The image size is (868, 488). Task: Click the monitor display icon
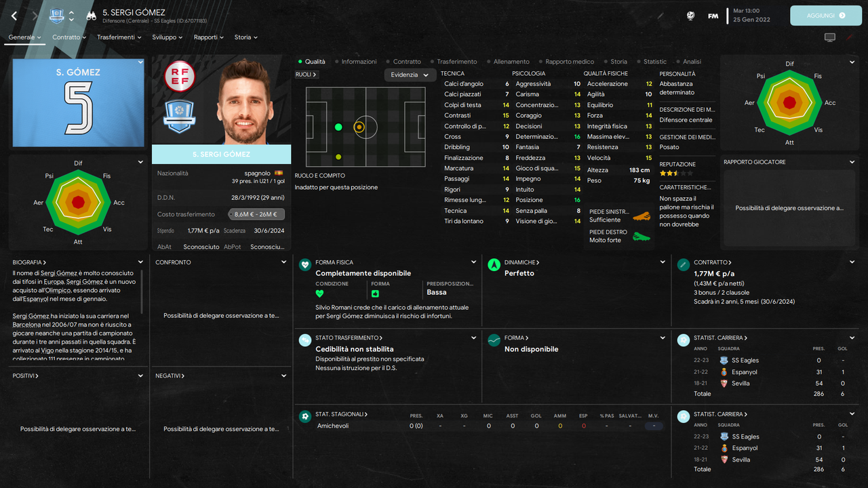pos(829,37)
